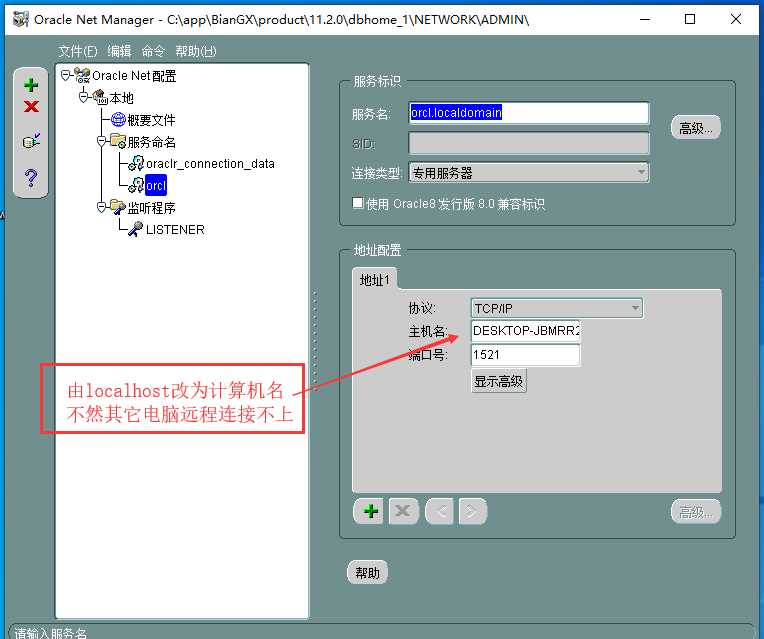Collapse the 本地 tree node
Viewport: 764px width, 639px height.
[84, 97]
